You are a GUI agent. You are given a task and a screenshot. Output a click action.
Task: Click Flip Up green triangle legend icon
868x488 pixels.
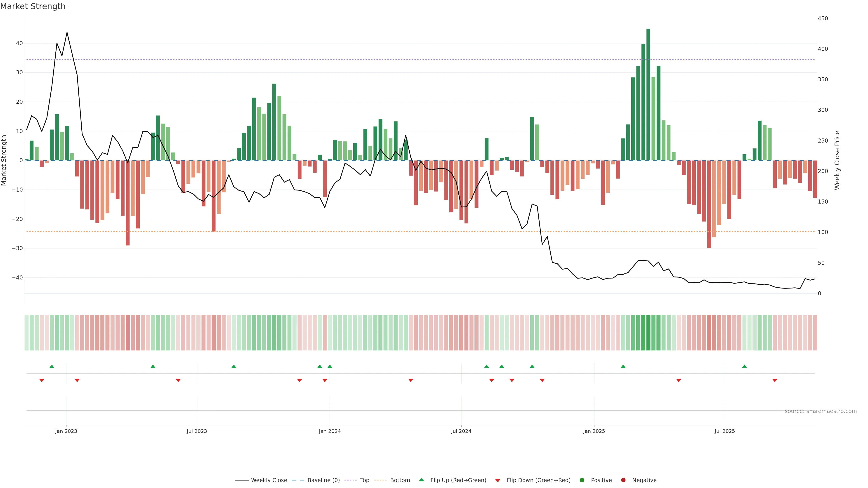[421, 480]
